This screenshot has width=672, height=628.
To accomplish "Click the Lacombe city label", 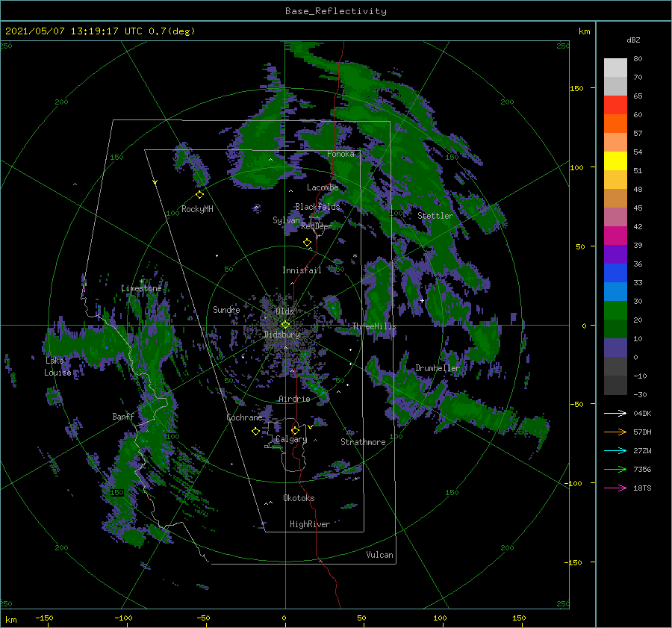I will pyautogui.click(x=323, y=187).
